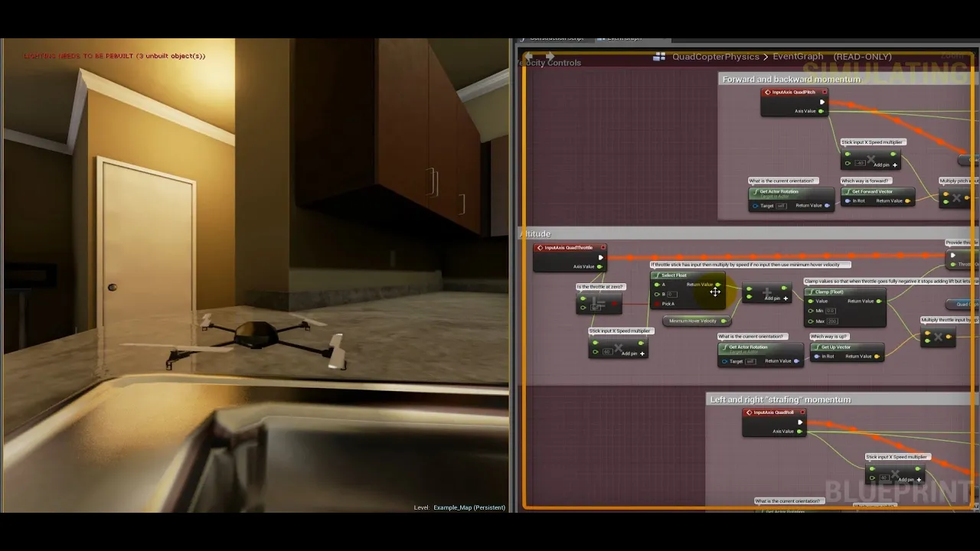Click the Axis Value pin on InputAxis QuadThrottle
Image resolution: width=980 pixels, height=551 pixels.
coord(599,267)
